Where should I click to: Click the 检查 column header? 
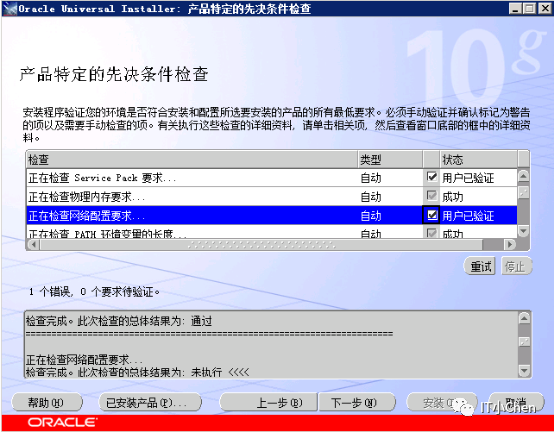point(192,160)
